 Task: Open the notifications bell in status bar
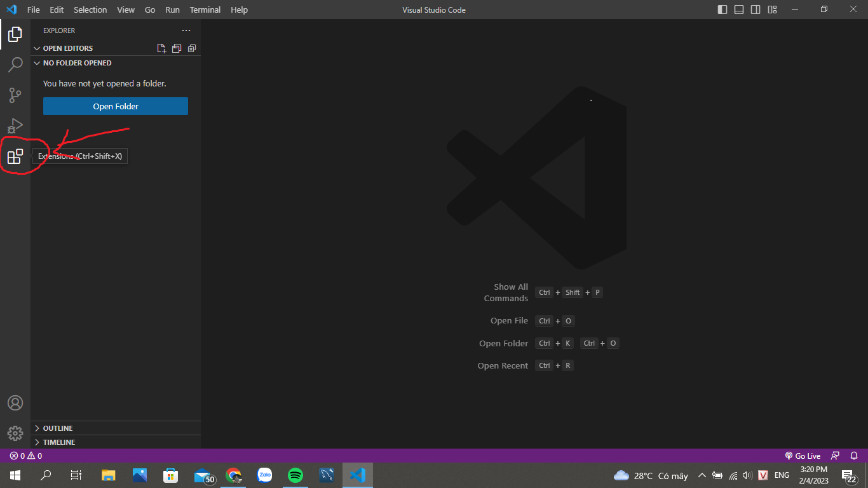855,456
